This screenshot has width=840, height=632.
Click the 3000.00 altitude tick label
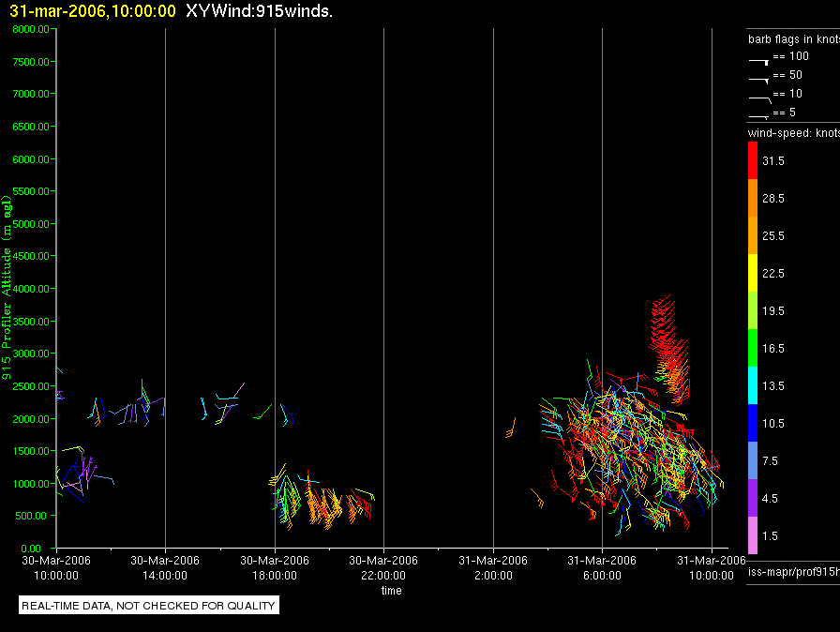tap(31, 354)
